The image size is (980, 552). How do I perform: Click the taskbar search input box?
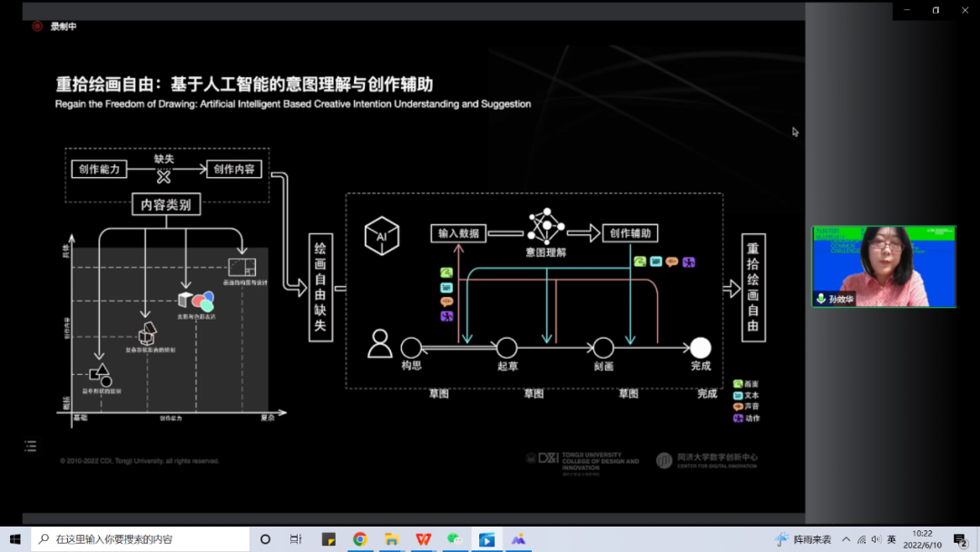click(x=141, y=539)
